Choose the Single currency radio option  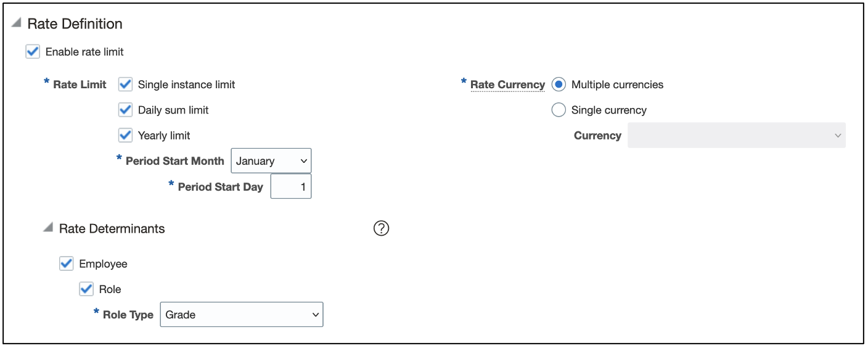(x=559, y=110)
